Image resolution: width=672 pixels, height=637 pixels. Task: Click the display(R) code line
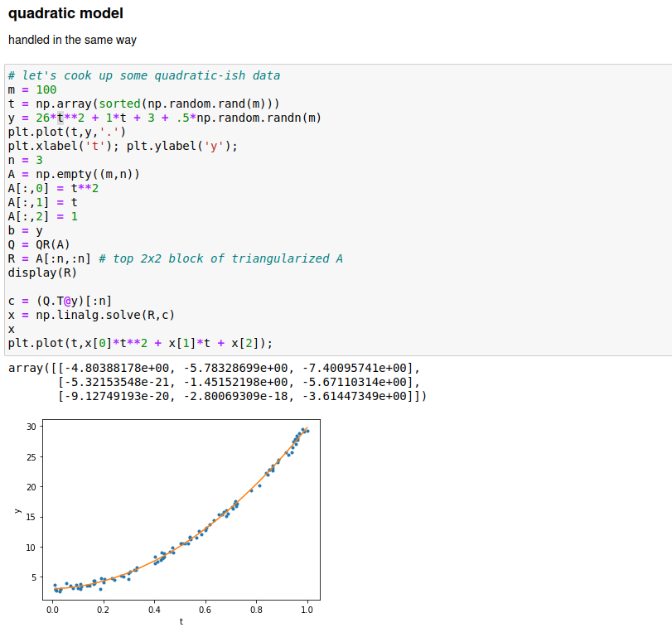(x=42, y=273)
